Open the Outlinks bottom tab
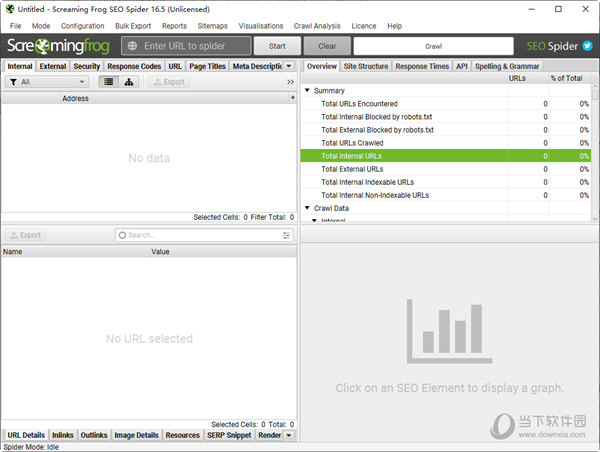 (94, 435)
